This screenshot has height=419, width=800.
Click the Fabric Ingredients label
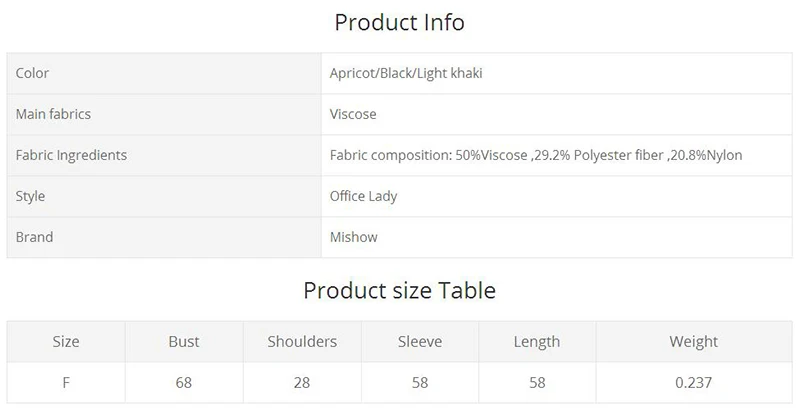[71, 155]
